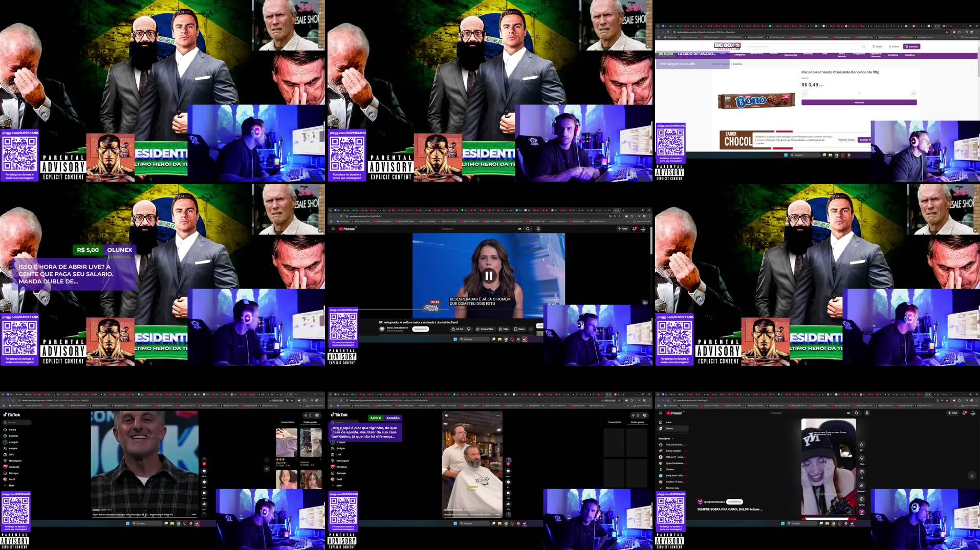This screenshot has height=550, width=980.
Task: Toggle dislike on the YouTube Short
Action: click(861, 458)
